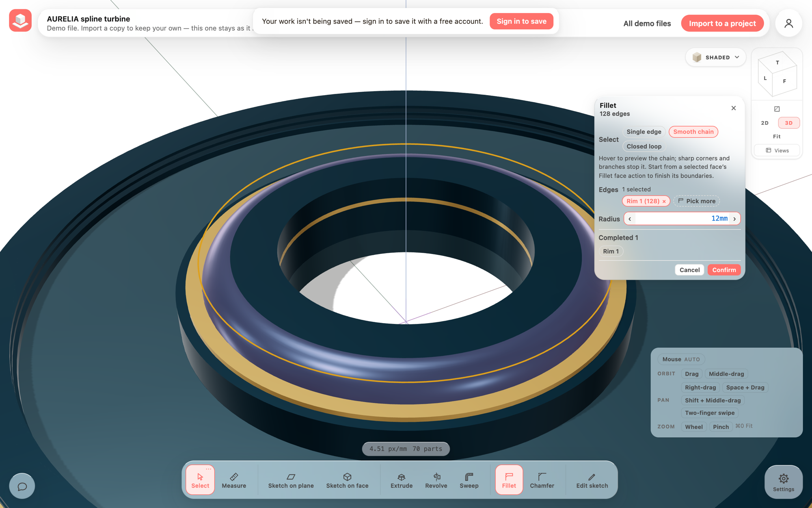The width and height of the screenshot is (812, 508).
Task: Activate the Chamfer tool
Action: (542, 480)
